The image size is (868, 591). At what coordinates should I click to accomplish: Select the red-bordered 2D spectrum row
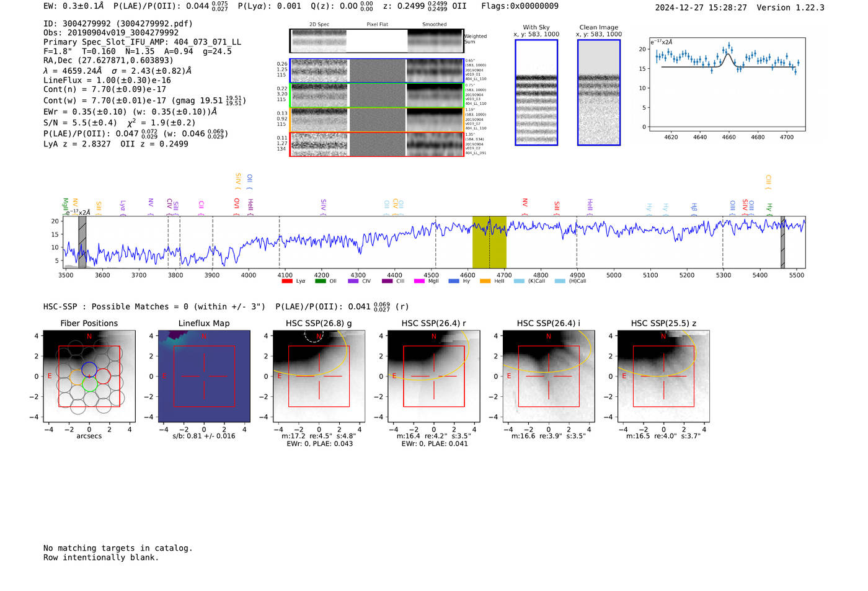pos(376,144)
